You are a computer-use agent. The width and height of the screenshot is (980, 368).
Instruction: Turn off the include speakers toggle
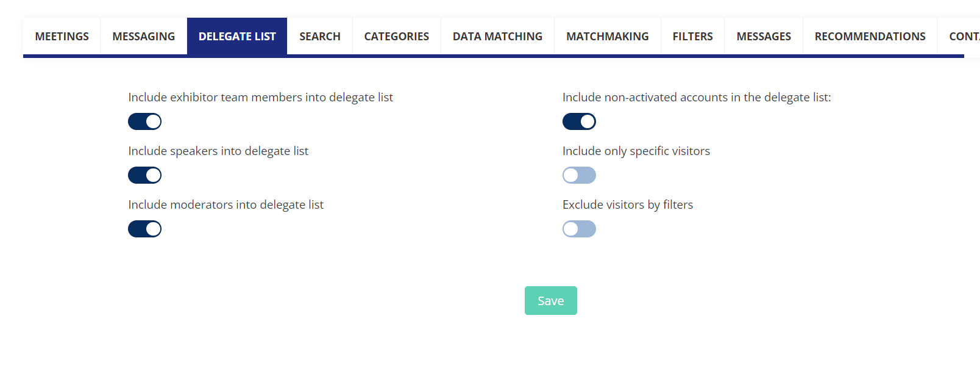coord(144,175)
